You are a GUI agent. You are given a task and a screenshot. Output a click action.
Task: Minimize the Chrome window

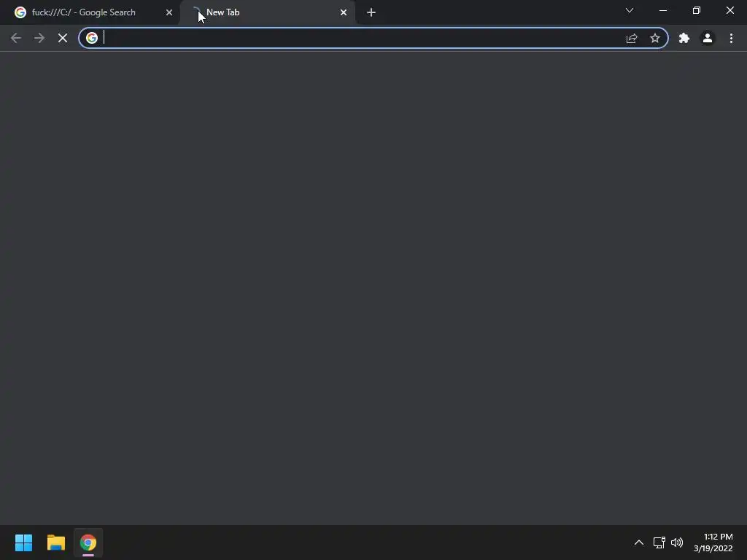[663, 10]
